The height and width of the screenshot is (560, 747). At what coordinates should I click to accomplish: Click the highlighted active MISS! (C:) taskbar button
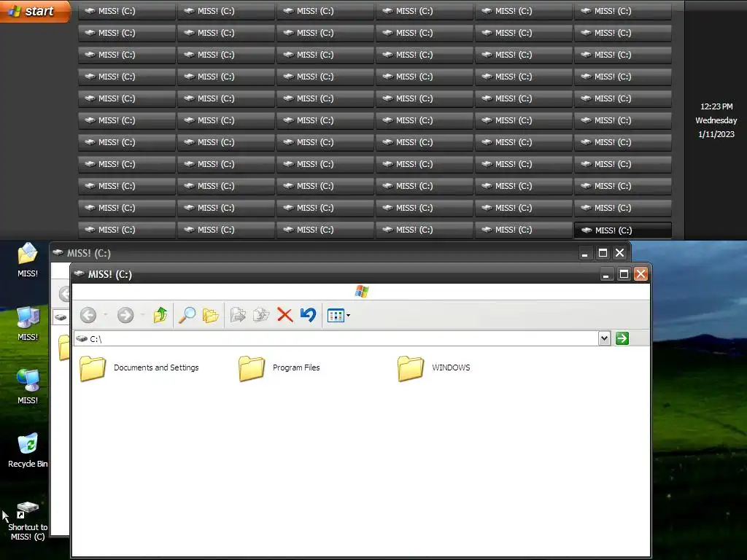(623, 230)
